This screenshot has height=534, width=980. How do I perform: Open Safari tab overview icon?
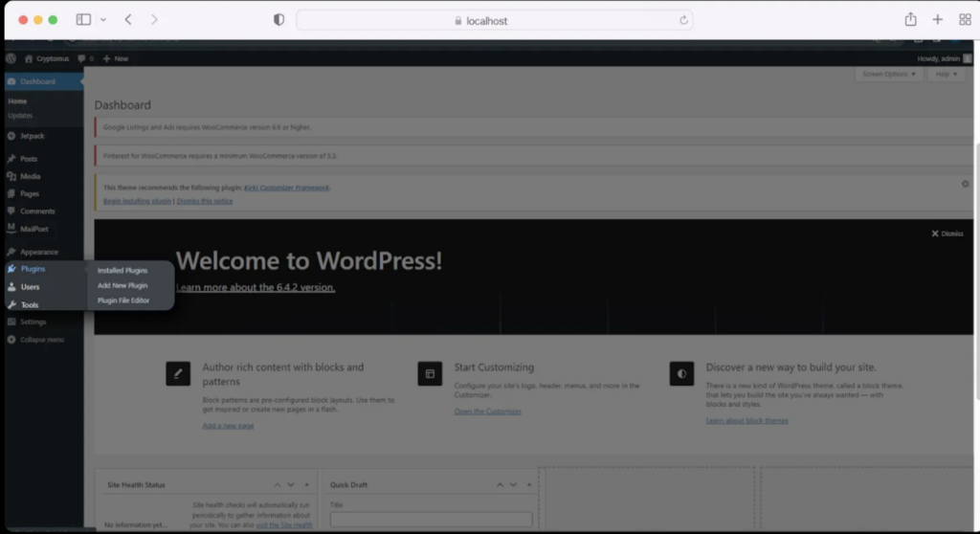965,19
